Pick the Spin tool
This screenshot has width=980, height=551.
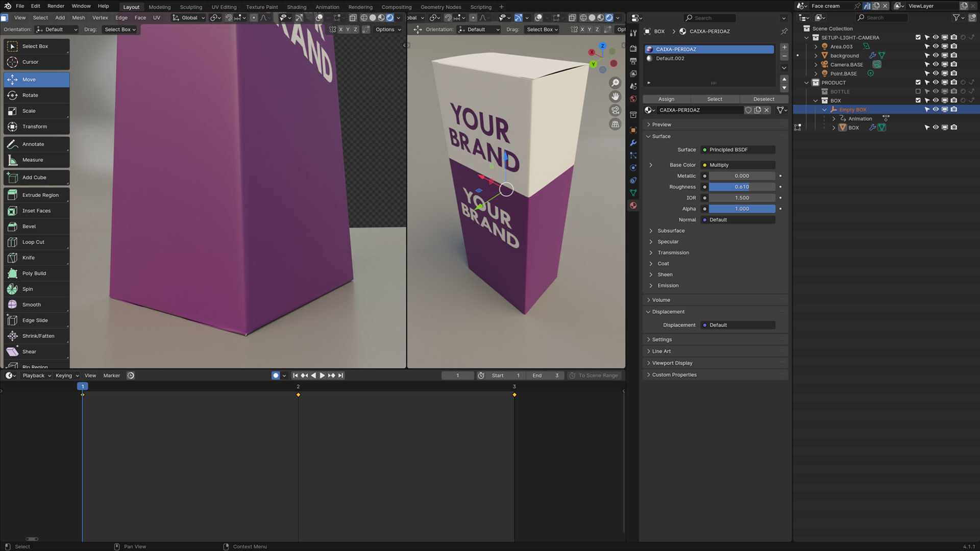click(36, 289)
